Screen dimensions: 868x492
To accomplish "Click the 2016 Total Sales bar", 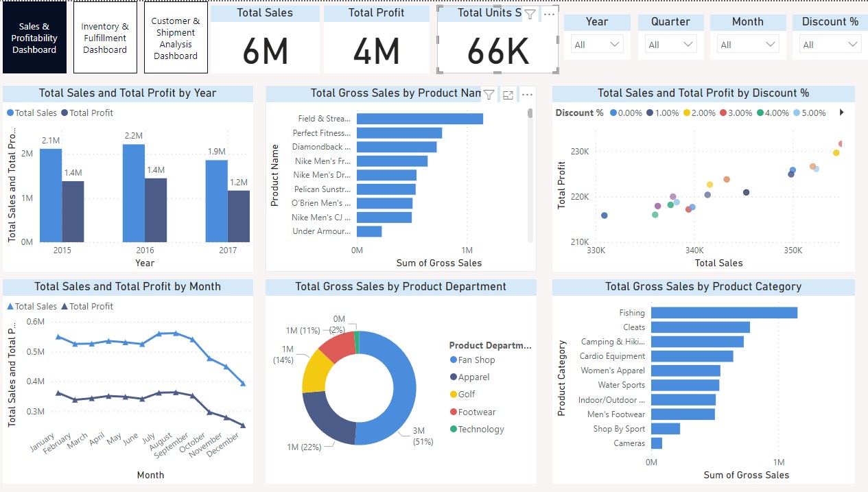I will tap(134, 192).
